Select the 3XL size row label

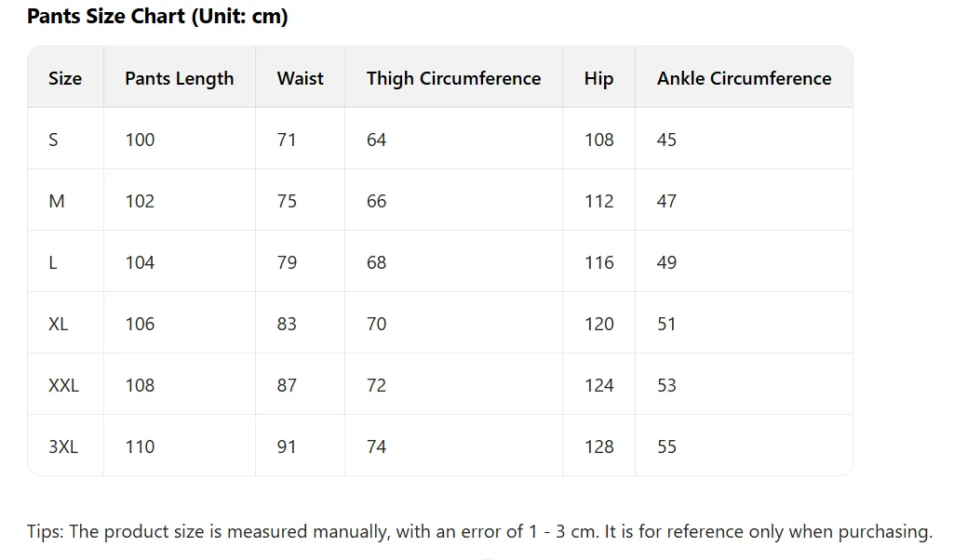(x=63, y=447)
